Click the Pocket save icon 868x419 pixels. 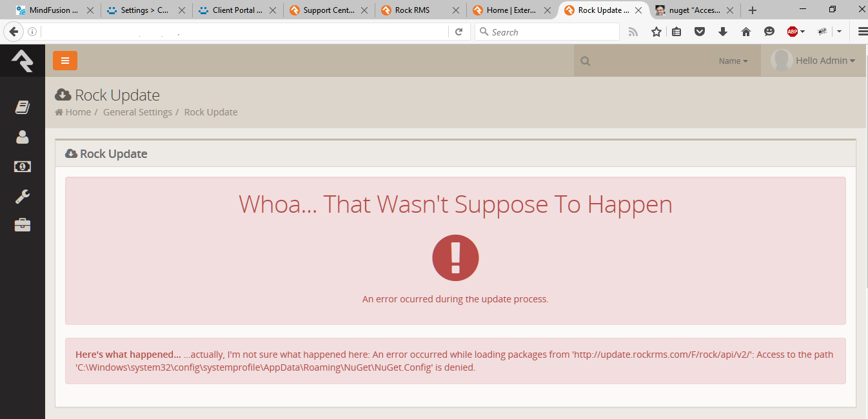[x=700, y=32]
